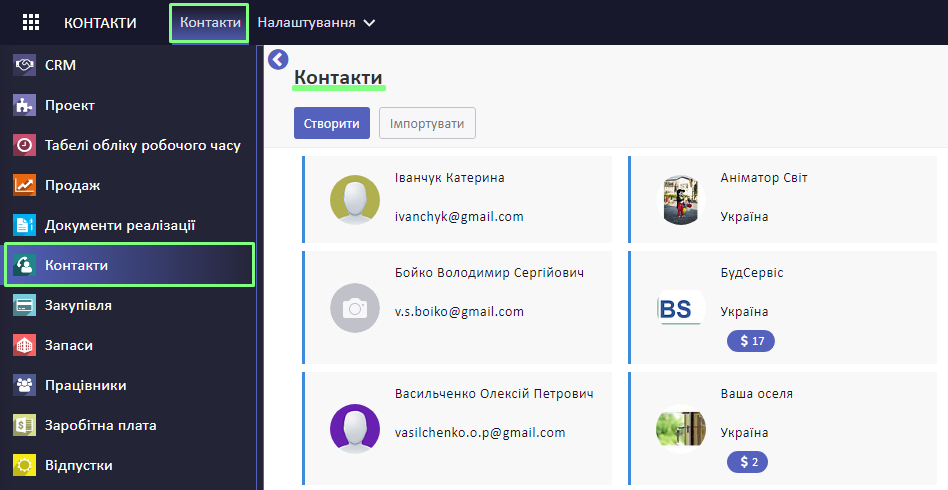Click the Працівники people icon

click(x=25, y=385)
